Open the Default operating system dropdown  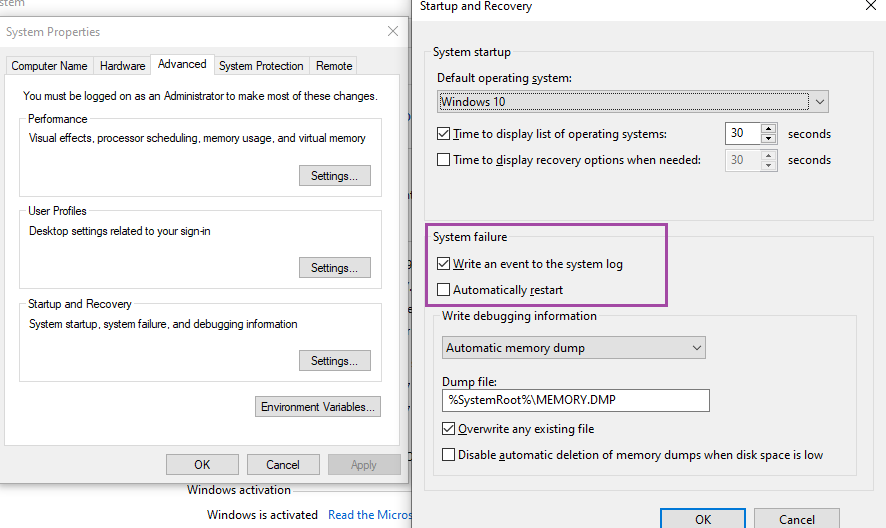633,102
